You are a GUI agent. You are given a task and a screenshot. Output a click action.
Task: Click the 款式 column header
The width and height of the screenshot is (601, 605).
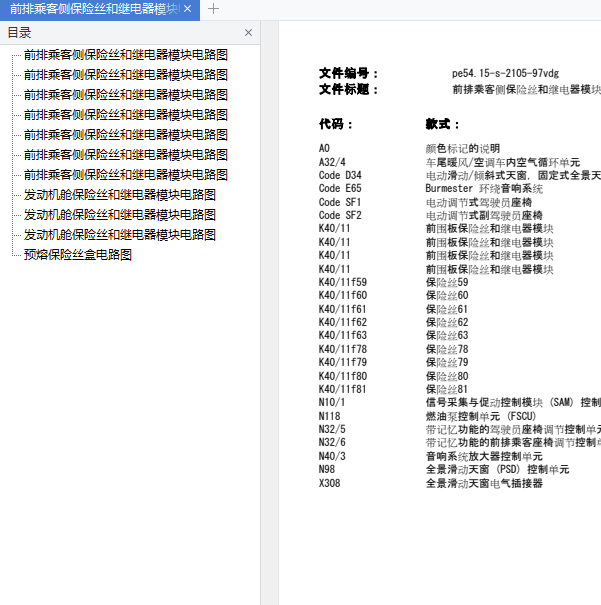click(x=442, y=124)
